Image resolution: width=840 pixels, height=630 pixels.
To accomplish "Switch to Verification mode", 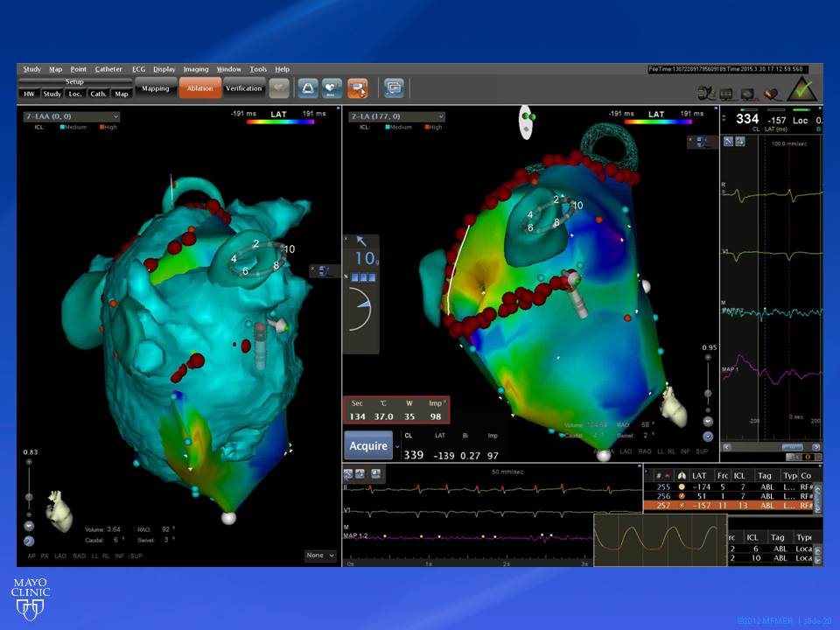I will click(x=243, y=88).
